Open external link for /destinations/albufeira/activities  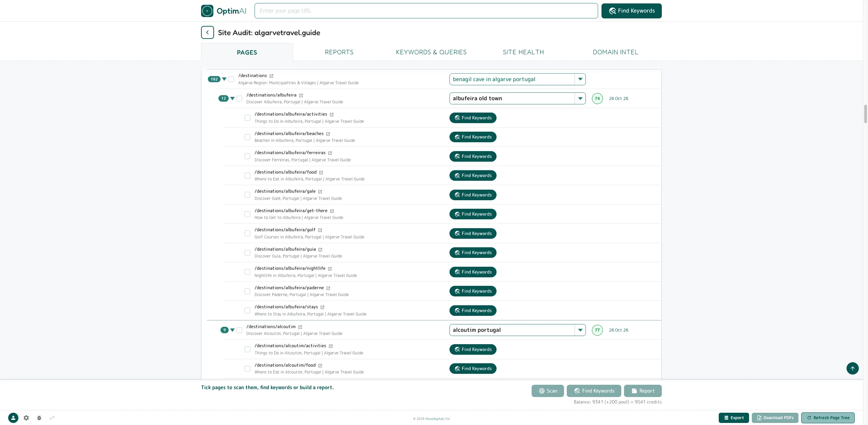pyautogui.click(x=332, y=115)
